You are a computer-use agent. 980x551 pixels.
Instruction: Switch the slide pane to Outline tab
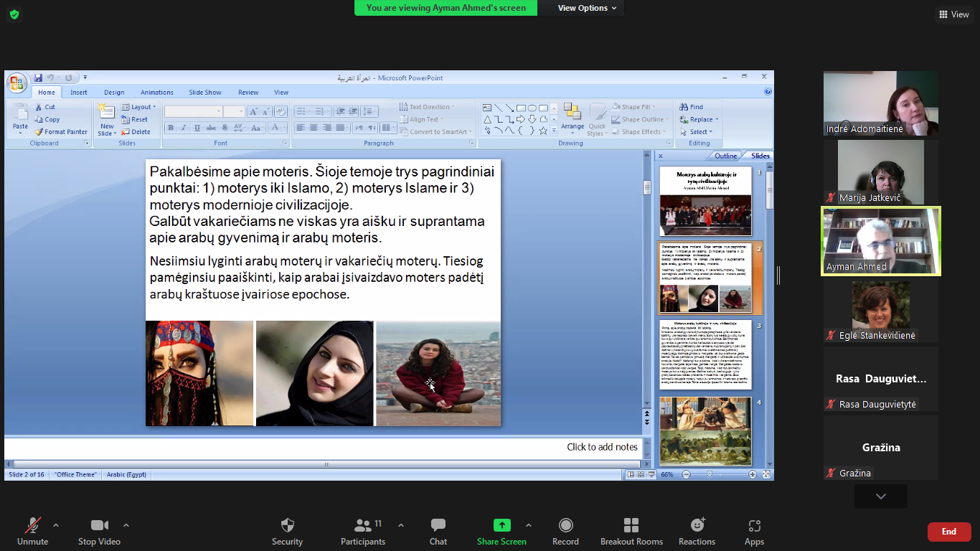[x=725, y=156]
